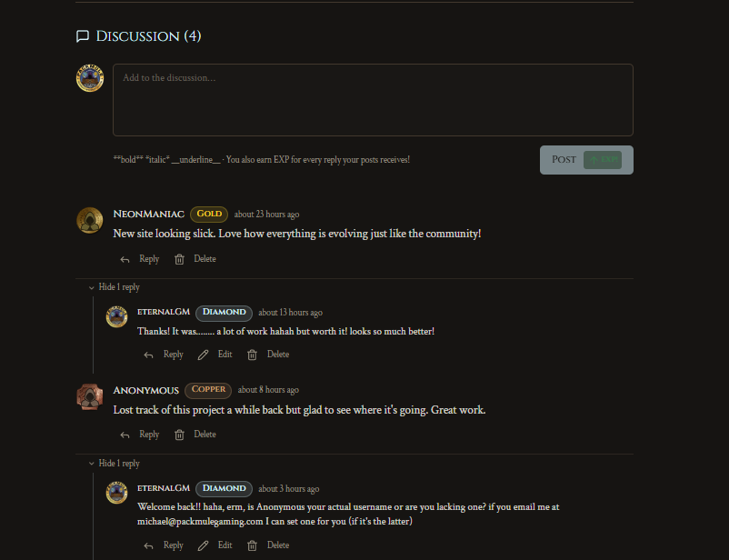Click reply arrow under NeonManiac's comment
The image size is (729, 560).
(125, 259)
